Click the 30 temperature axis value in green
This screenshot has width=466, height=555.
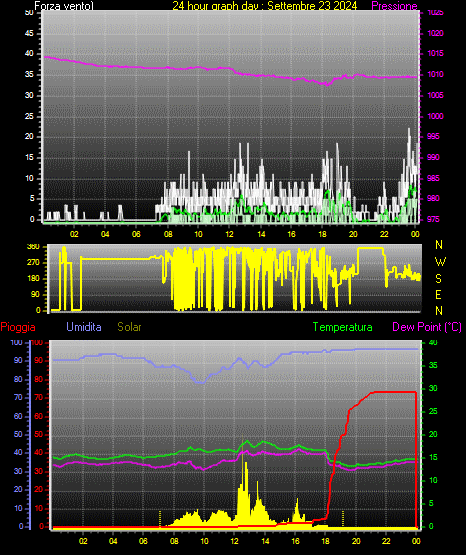(433, 388)
